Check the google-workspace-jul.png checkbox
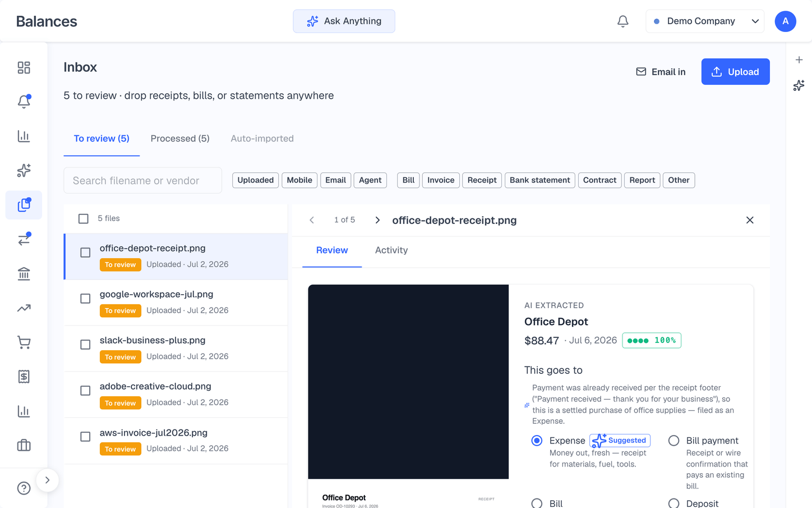This screenshot has width=812, height=508. point(85,299)
